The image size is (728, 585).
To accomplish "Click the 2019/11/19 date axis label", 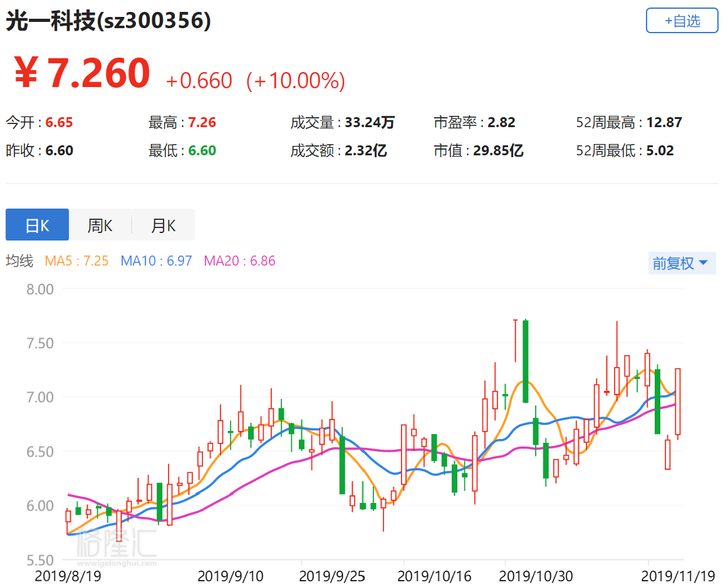I will 679,576.
